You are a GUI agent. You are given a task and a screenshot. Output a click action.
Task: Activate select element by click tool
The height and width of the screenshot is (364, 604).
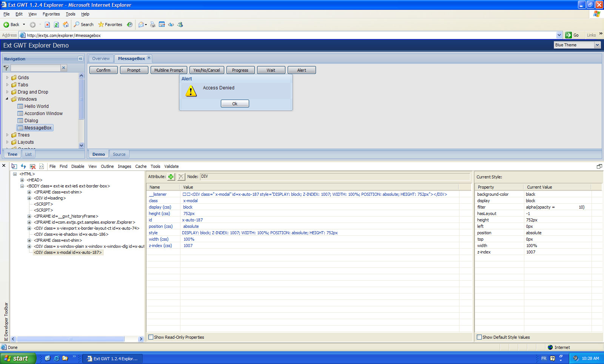click(14, 166)
